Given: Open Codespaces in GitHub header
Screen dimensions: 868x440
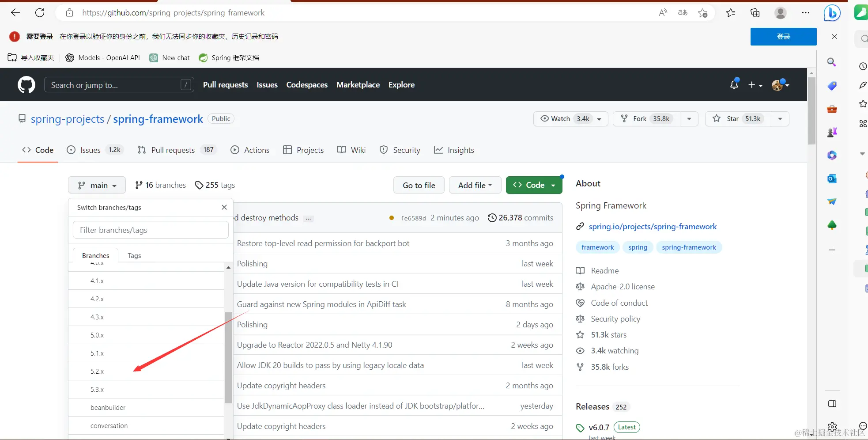Looking at the screenshot, I should 307,85.
